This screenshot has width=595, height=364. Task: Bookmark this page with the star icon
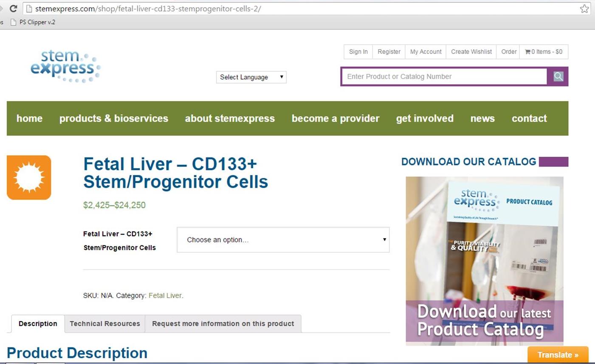584,8
